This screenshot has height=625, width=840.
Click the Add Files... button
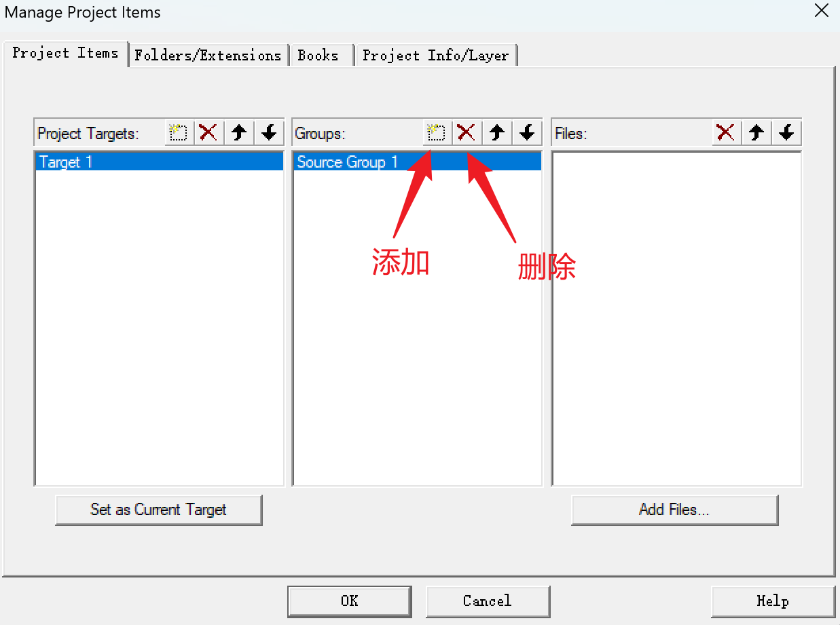(x=674, y=510)
